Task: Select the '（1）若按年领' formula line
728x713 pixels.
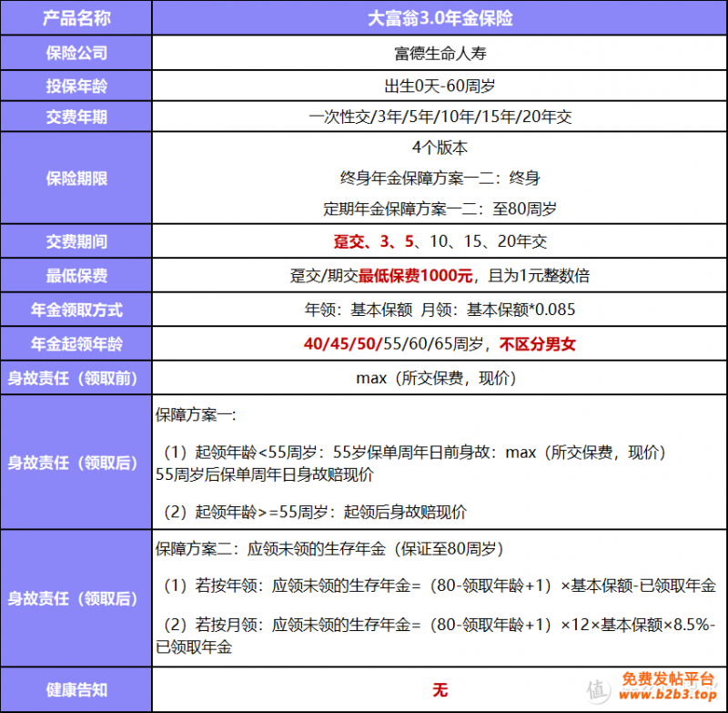Action: 438,586
